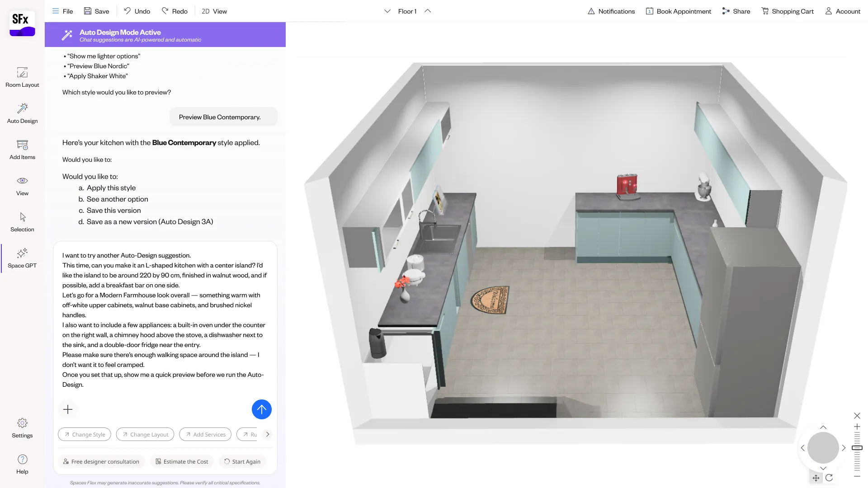Open Notifications alerts
This screenshot has height=488, width=868.
(x=611, y=11)
